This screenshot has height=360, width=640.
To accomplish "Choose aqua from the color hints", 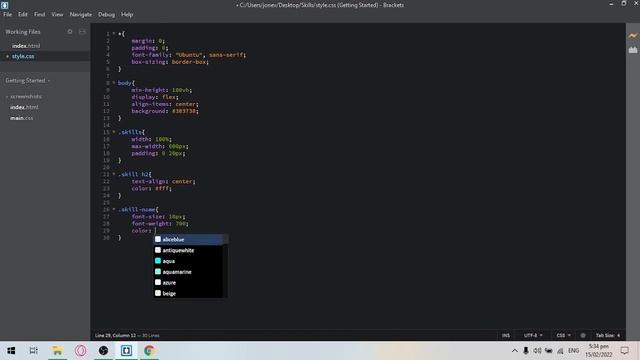I will click(189, 261).
